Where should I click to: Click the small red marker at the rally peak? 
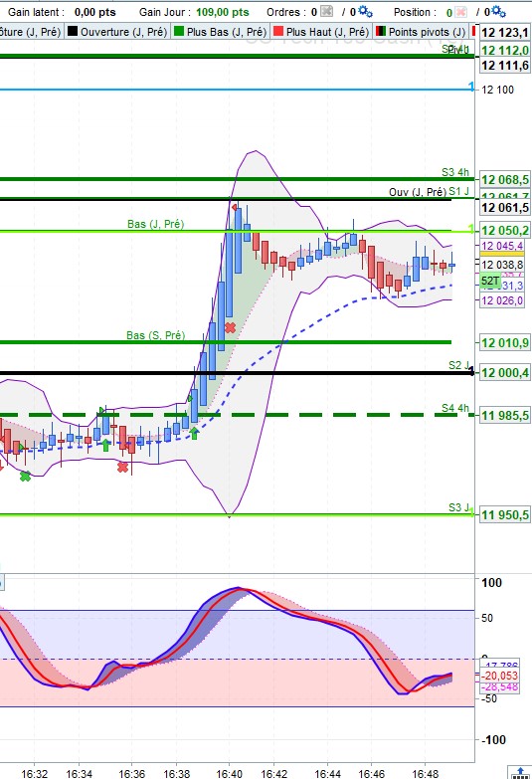(234, 207)
